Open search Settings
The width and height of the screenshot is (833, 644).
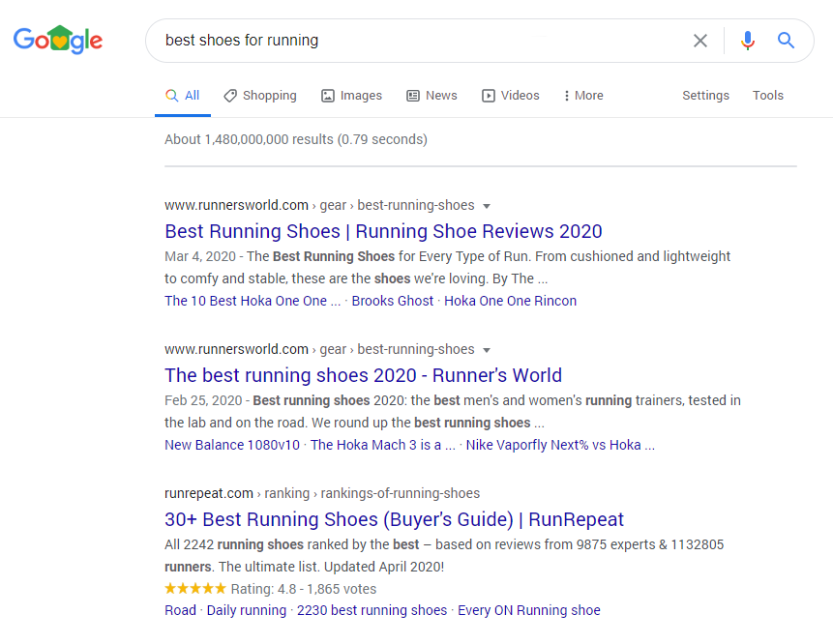click(x=705, y=96)
